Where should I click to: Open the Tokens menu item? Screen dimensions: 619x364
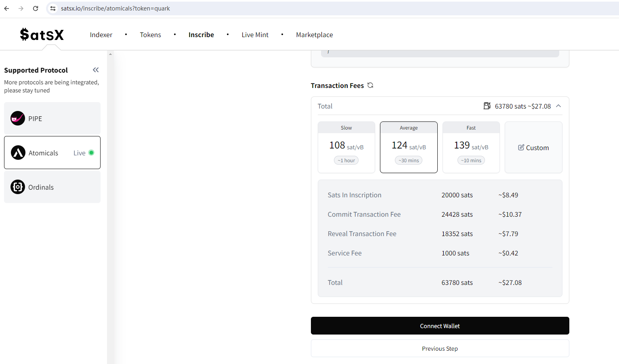[x=150, y=35]
